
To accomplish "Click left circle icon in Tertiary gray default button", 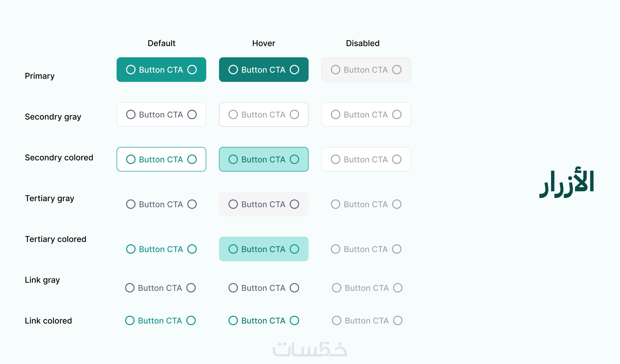I will [x=131, y=204].
